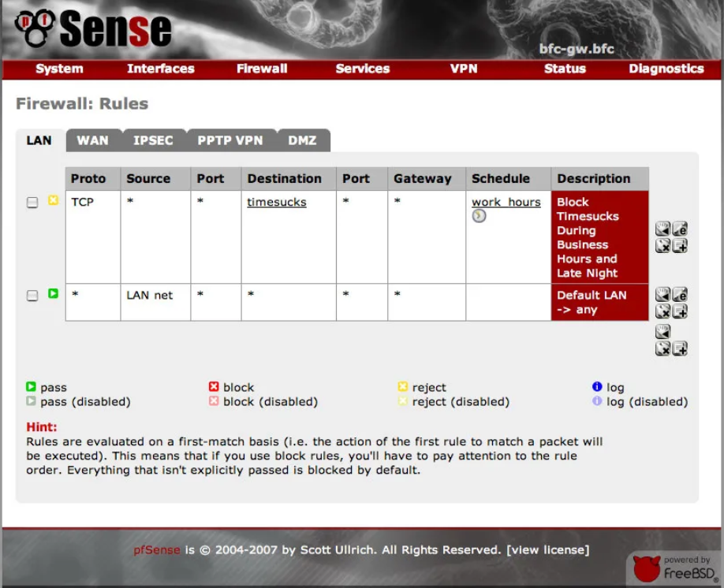The width and height of the screenshot is (724, 588).
Task: Expand the Services menu
Action: coord(363,69)
